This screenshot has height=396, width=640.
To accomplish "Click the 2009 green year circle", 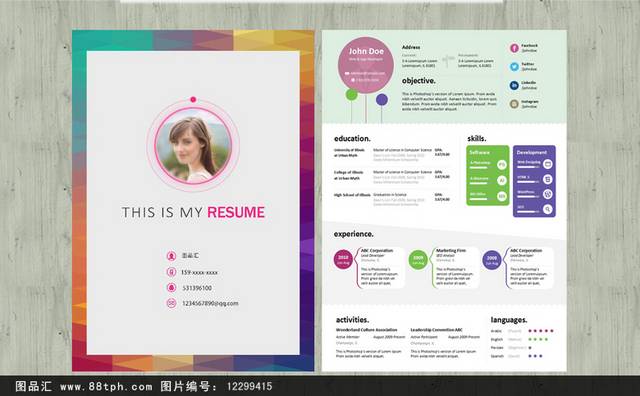I will [x=418, y=260].
